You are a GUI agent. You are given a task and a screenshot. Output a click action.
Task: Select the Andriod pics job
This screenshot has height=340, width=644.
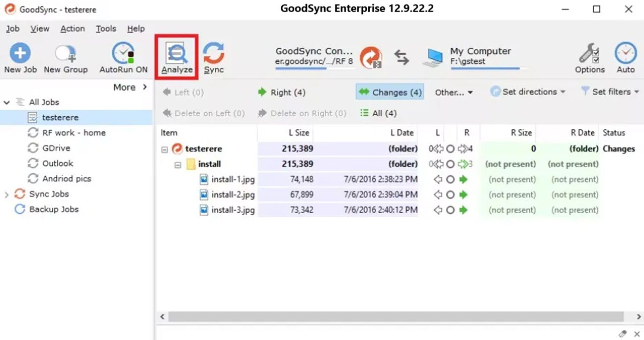(x=66, y=179)
